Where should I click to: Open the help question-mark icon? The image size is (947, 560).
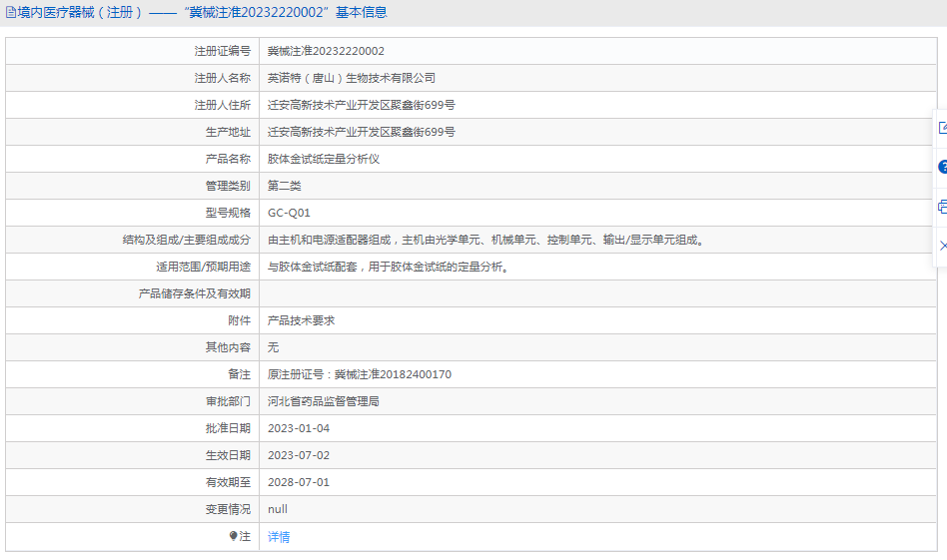[943, 167]
